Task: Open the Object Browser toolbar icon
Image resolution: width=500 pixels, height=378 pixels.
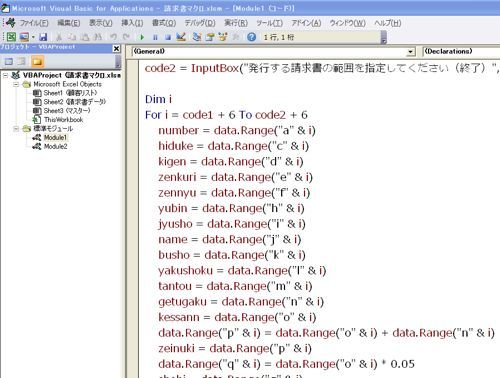Action: [x=223, y=37]
